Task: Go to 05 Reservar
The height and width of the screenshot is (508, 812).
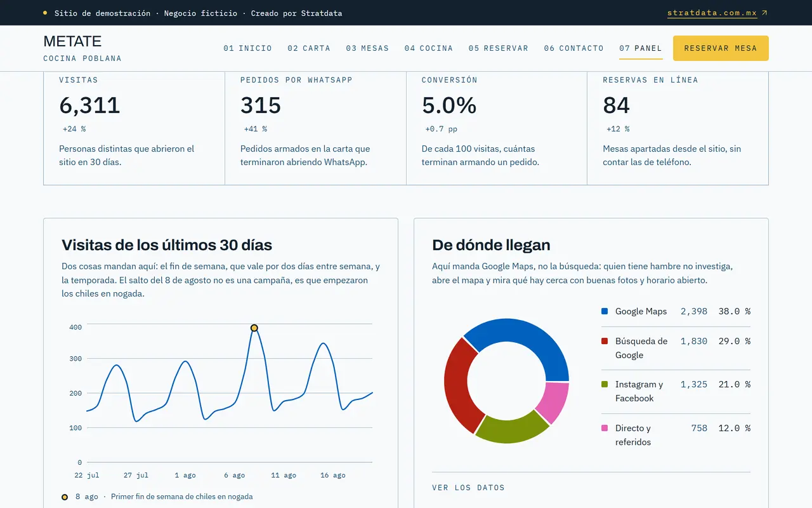Action: 499,48
